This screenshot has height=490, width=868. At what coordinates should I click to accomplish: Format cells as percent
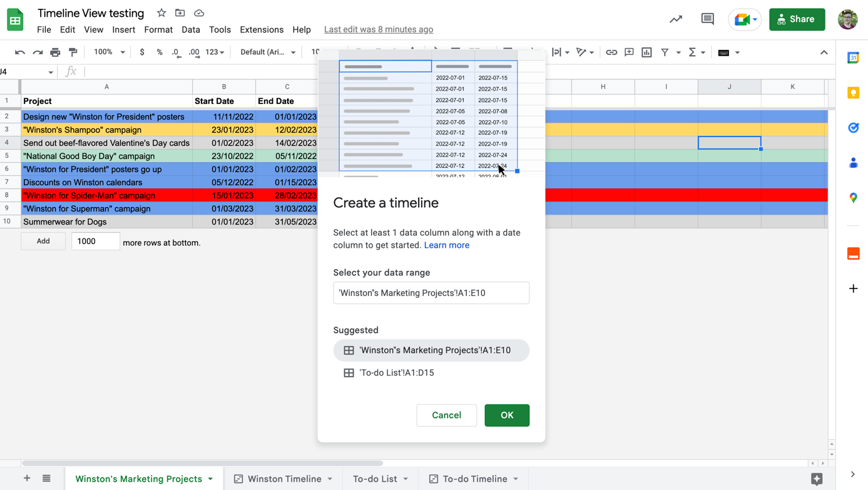[x=160, y=53]
